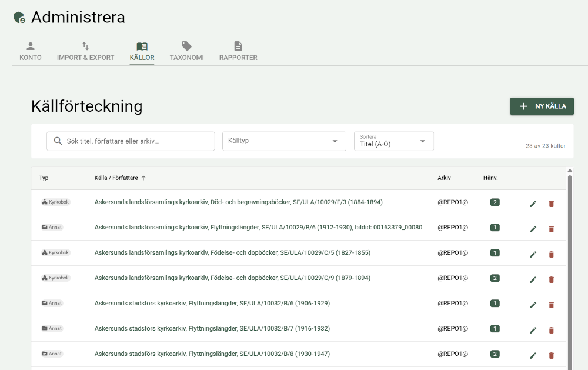This screenshot has width=588, height=370.
Task: Click the Arkiv column header
Action: tap(444, 178)
